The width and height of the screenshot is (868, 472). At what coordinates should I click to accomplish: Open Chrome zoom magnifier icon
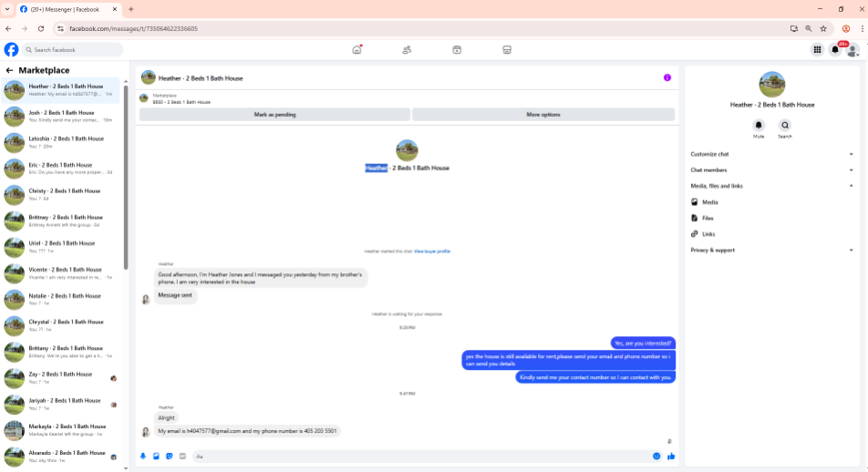(x=809, y=29)
